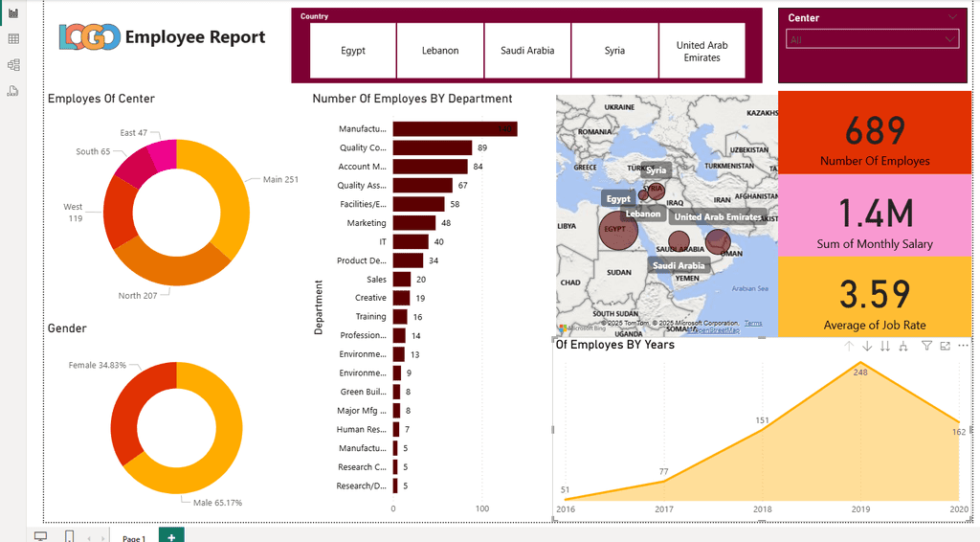Go to next level double-arrow icon
Viewport: 980px width, 542px height.
[x=885, y=346]
